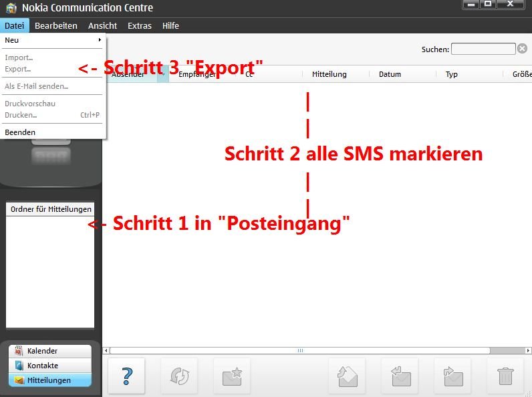Click the Ordner für Mitteilungen header
Viewport: 532px width, 397px height.
coord(50,209)
